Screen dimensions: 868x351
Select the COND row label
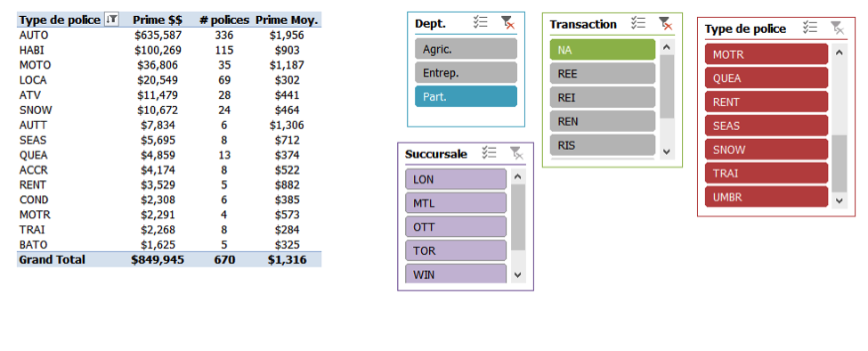[x=34, y=200]
